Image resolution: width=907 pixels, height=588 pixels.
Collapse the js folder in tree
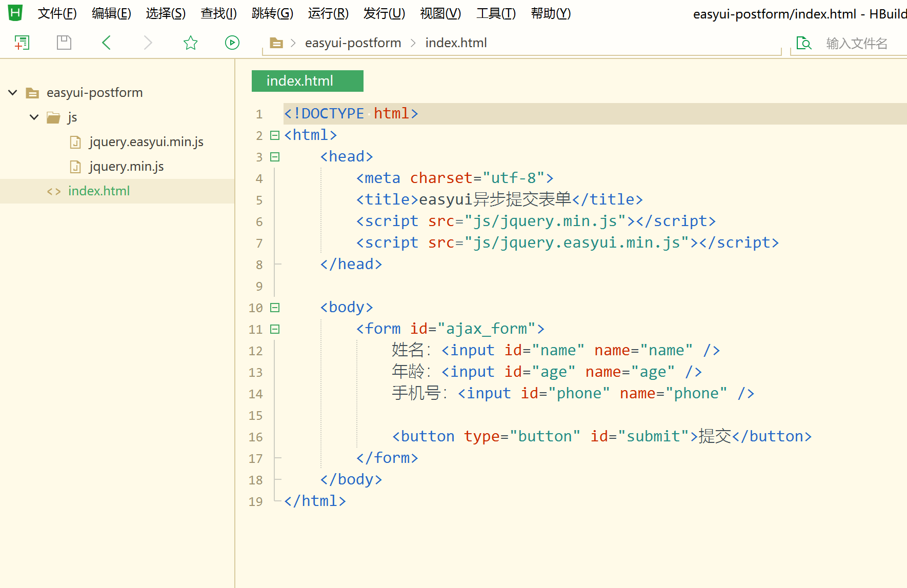(34, 117)
